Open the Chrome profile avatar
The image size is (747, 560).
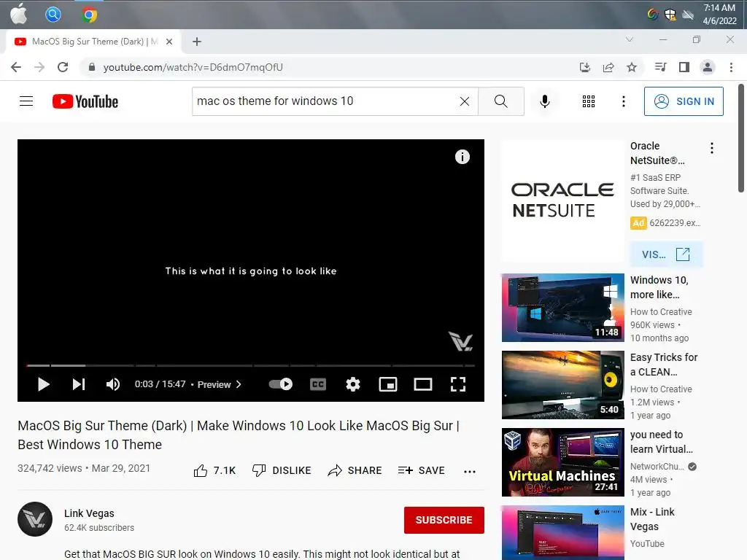click(x=708, y=67)
